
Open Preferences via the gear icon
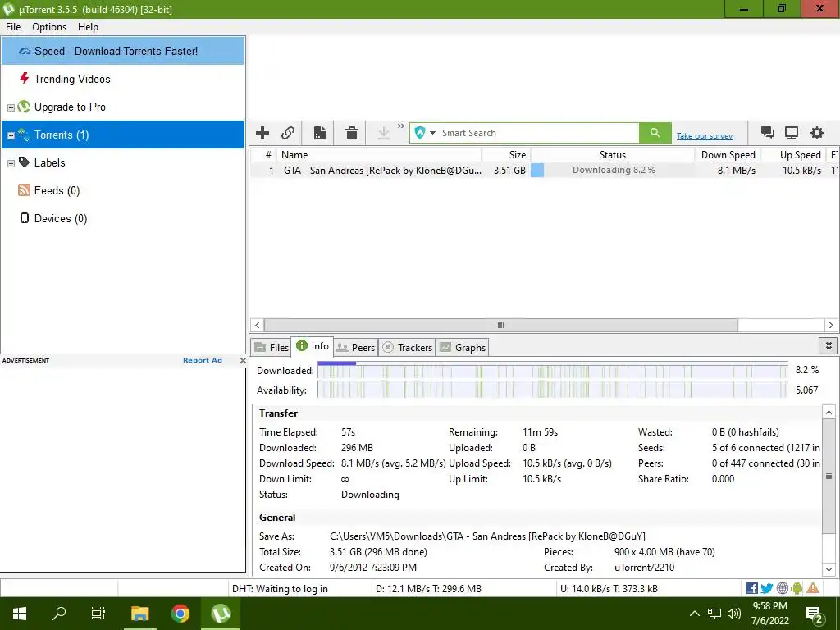pyautogui.click(x=816, y=133)
